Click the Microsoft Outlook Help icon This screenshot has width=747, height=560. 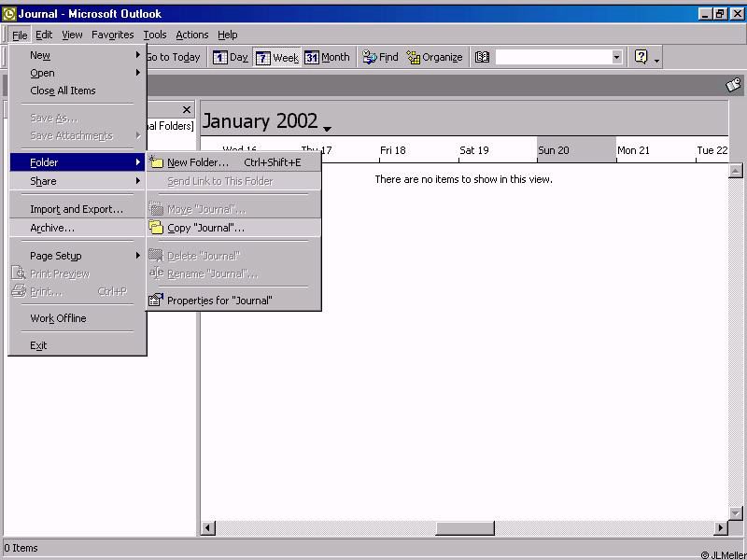[641, 57]
